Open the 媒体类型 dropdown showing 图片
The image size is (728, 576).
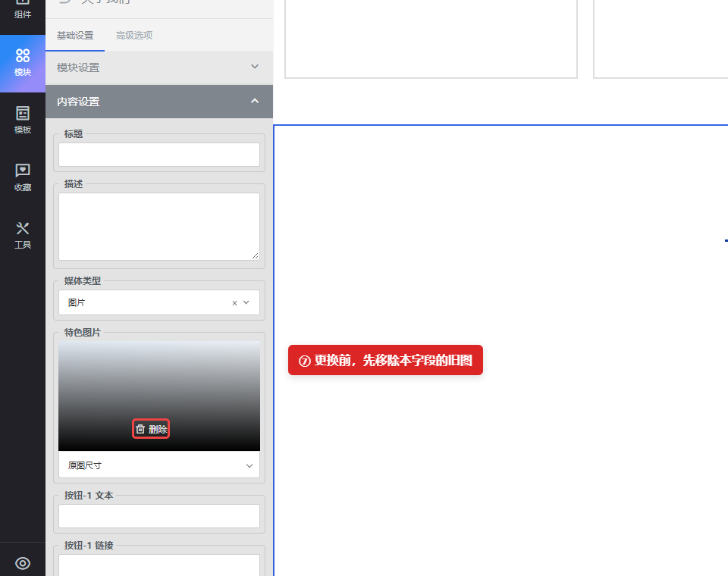tap(159, 302)
